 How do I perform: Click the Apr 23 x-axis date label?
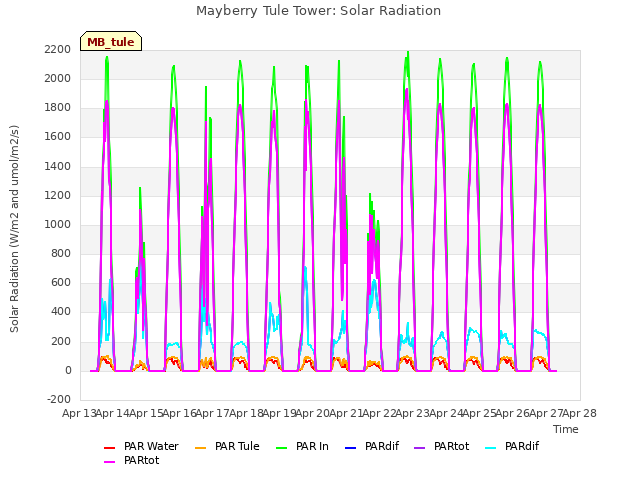(412, 413)
